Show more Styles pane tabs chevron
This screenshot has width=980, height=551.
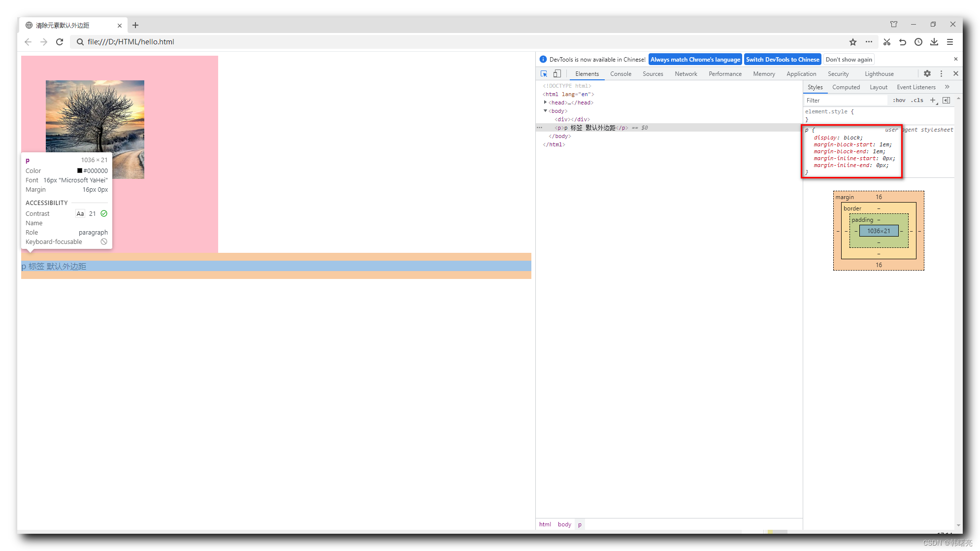[947, 87]
